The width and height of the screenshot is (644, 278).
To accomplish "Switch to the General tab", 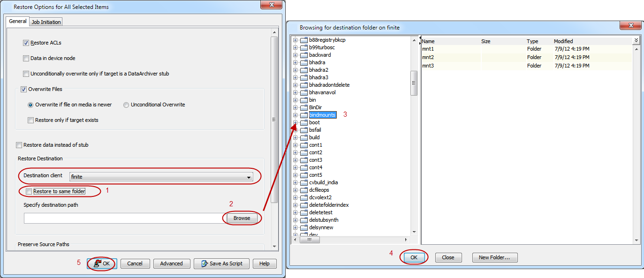I will (17, 21).
